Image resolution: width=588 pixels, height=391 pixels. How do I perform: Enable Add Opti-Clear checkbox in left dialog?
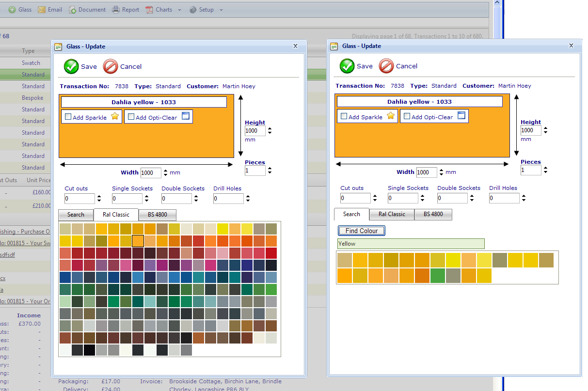pyautogui.click(x=131, y=117)
